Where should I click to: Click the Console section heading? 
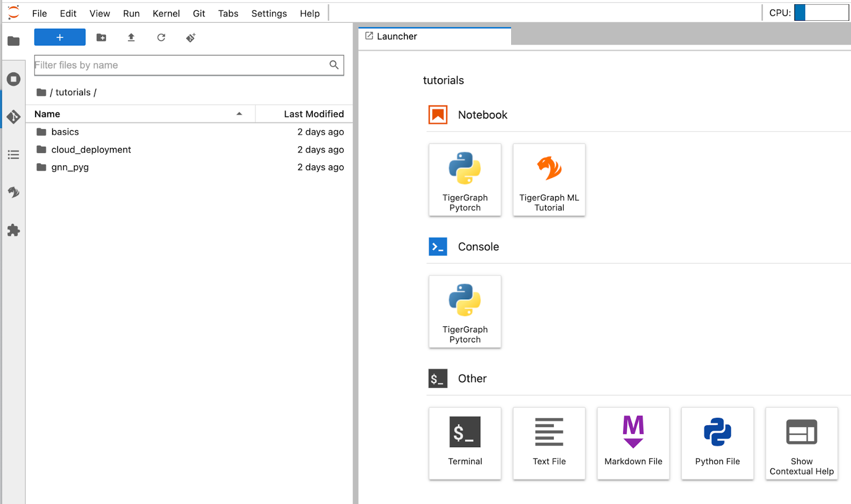[x=478, y=247]
